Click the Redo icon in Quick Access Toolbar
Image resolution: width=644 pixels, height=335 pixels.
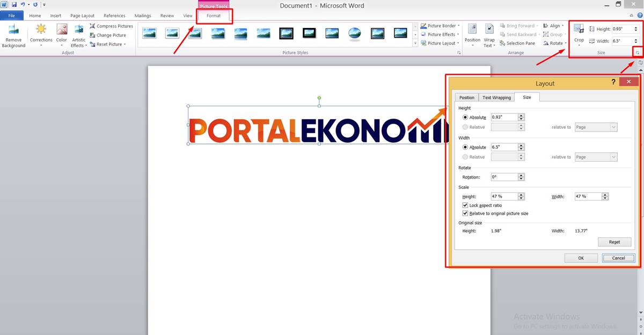pyautogui.click(x=35, y=4)
